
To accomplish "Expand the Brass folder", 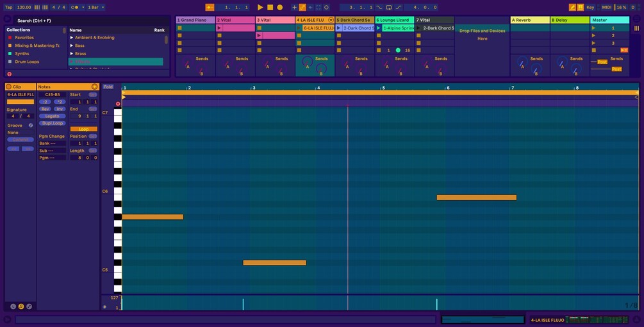I will pos(72,53).
